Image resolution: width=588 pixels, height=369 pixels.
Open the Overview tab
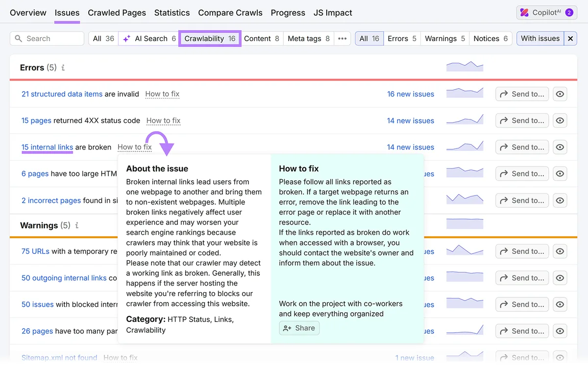click(x=28, y=13)
